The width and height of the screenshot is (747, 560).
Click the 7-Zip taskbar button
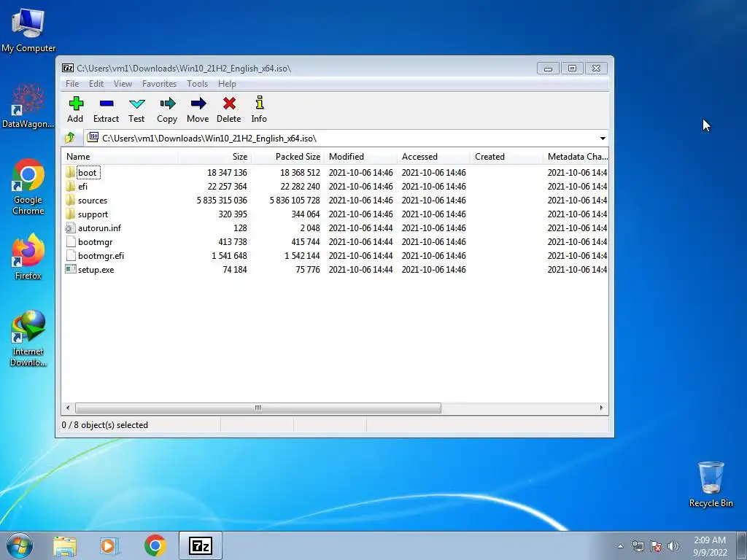point(201,545)
